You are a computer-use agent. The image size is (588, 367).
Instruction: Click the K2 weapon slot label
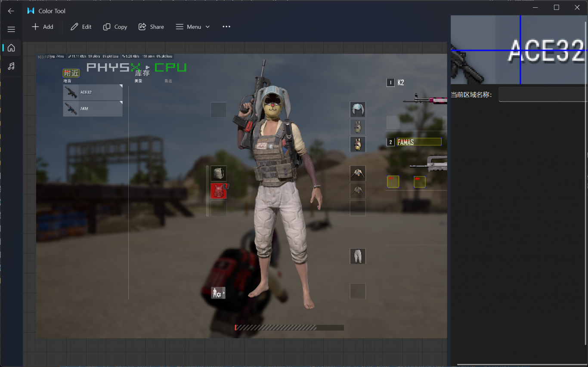[401, 83]
